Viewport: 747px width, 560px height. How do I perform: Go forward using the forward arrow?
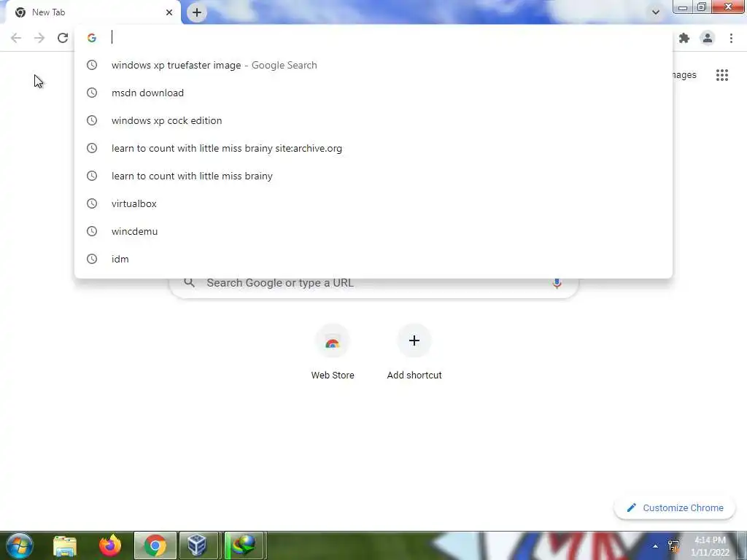[39, 38]
